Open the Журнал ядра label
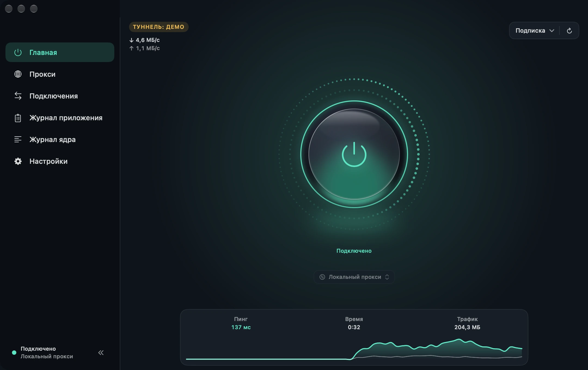Screen dimensions: 588x370 53,140
